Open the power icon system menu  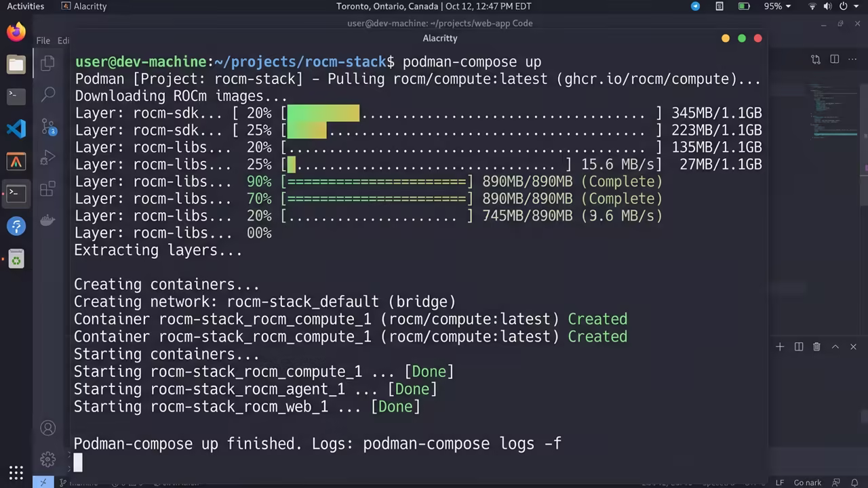point(844,6)
